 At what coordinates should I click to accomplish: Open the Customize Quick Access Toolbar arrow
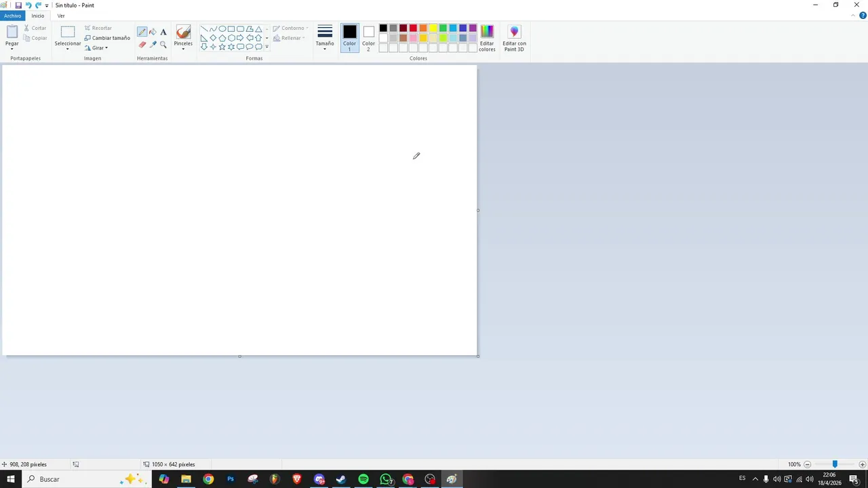click(x=47, y=5)
